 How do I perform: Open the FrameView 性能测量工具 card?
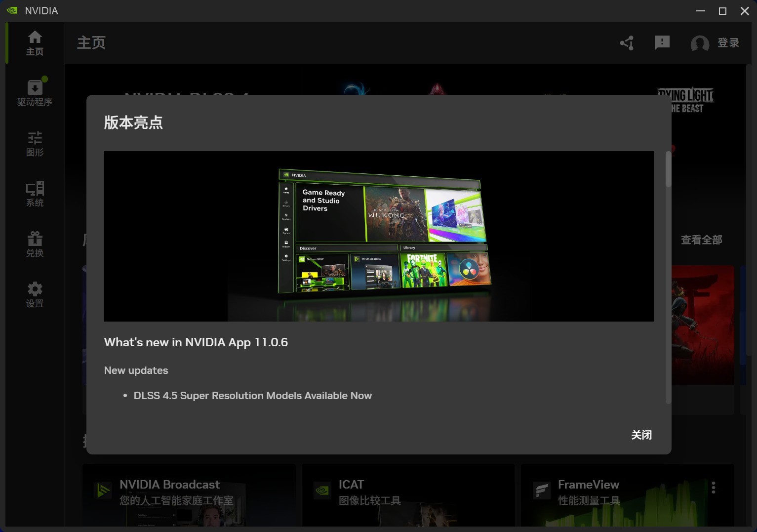627,495
